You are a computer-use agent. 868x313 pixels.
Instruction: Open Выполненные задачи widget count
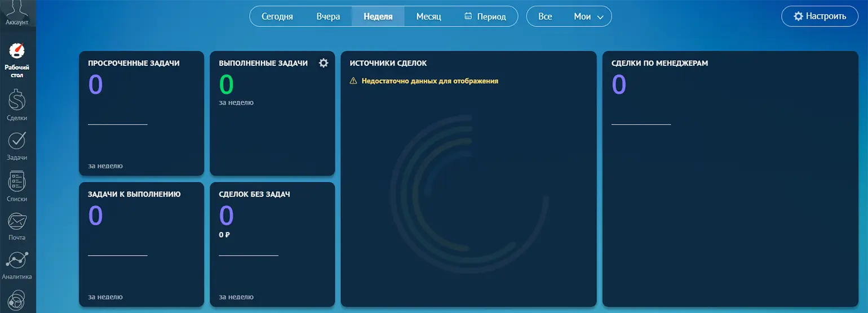(x=226, y=84)
